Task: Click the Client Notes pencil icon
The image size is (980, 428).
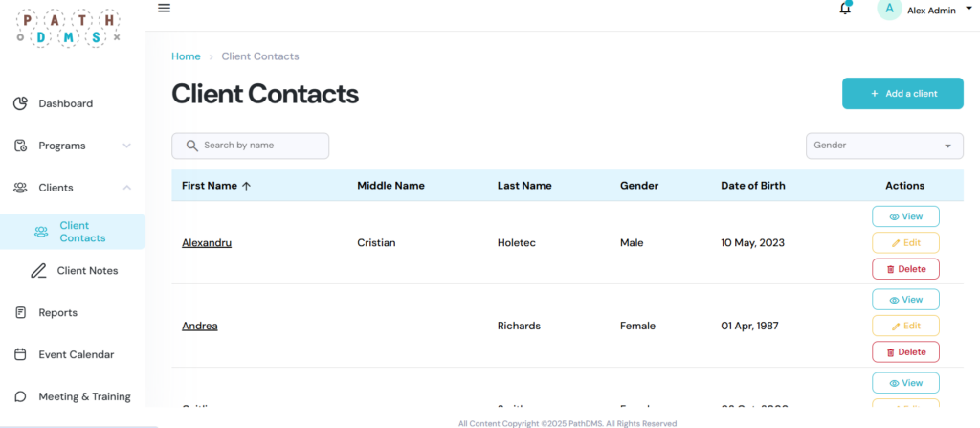Action: click(38, 271)
